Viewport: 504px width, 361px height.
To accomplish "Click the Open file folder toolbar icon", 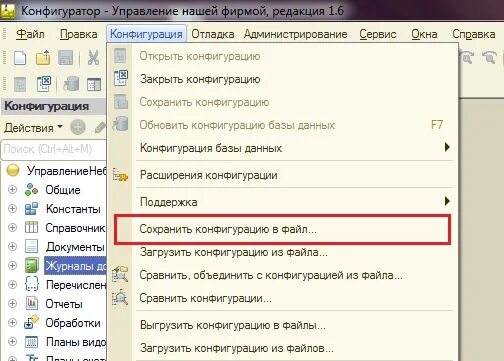I will click(x=43, y=58).
